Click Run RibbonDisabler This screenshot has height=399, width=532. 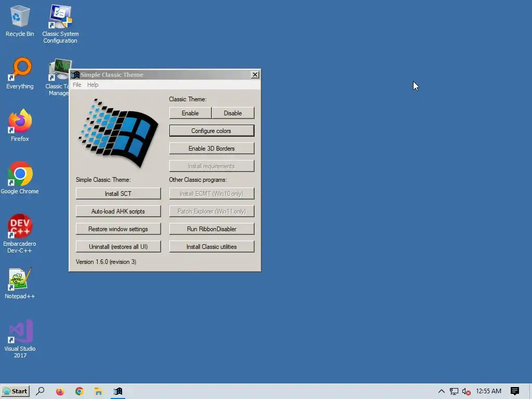212,229
